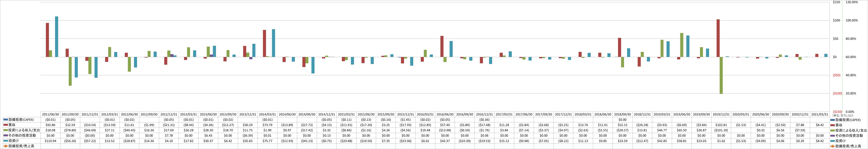This screenshot has height=149, width=868.
Task: Select the $102.81 cell under 2019/12/31
Action: click(721, 125)
